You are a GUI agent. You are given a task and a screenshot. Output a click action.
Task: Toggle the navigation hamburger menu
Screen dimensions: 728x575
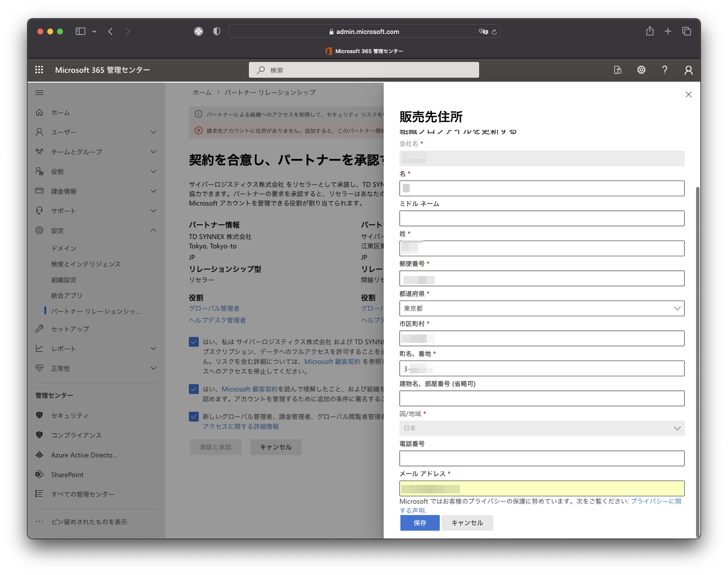tap(39, 92)
